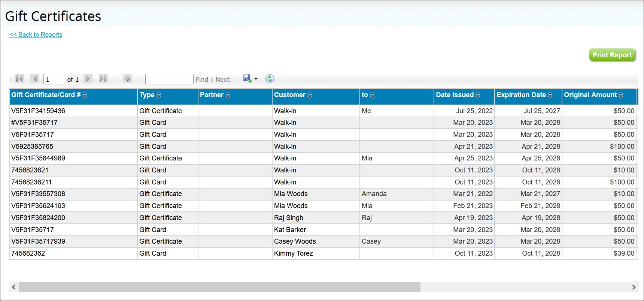The image size is (644, 301).
Task: Refresh the report
Action: pyautogui.click(x=270, y=79)
